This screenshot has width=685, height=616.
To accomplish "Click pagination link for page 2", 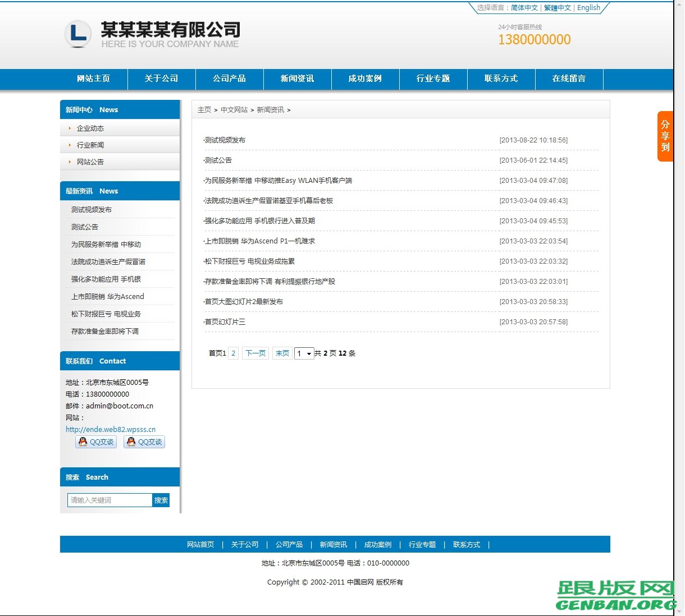I will pyautogui.click(x=233, y=353).
